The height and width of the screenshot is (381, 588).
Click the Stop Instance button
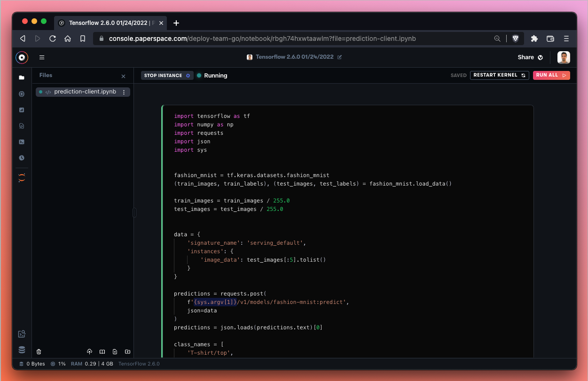click(167, 75)
